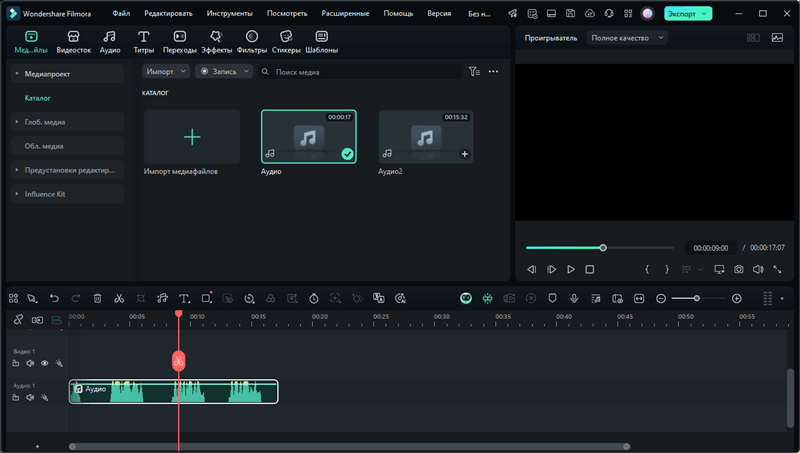Image resolution: width=800 pixels, height=453 pixels.
Task: Click the microphone voiceover record icon
Action: (574, 298)
